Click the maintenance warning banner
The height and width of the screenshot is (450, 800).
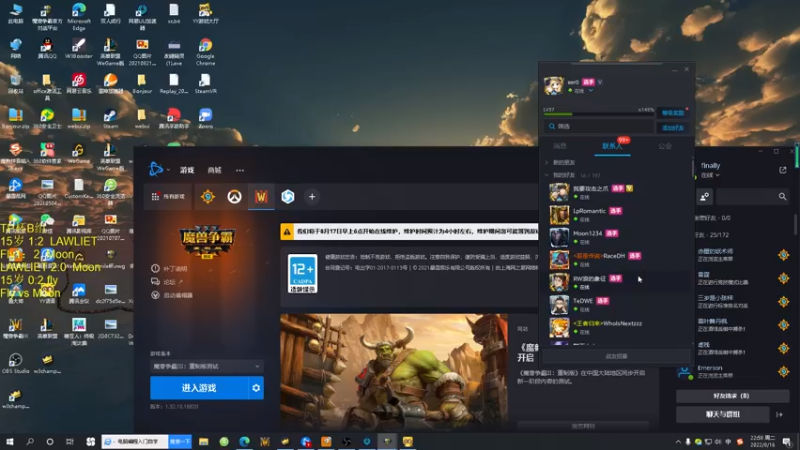409,231
